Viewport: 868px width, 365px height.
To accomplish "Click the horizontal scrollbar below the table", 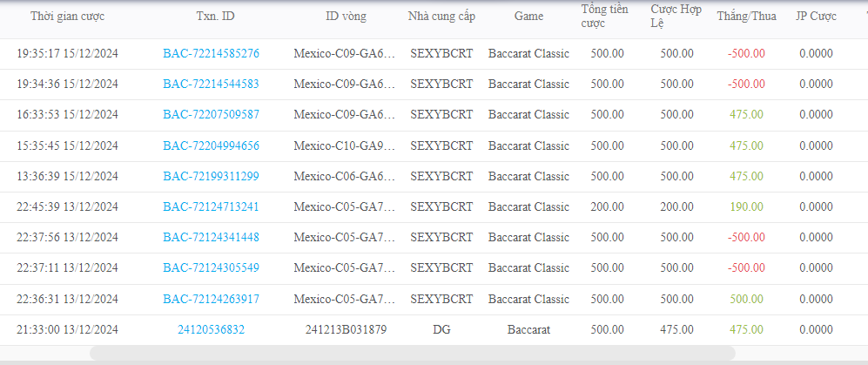I will (x=411, y=354).
